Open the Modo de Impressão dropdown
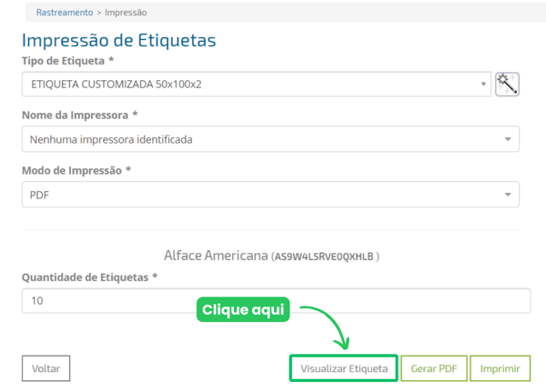 270,195
